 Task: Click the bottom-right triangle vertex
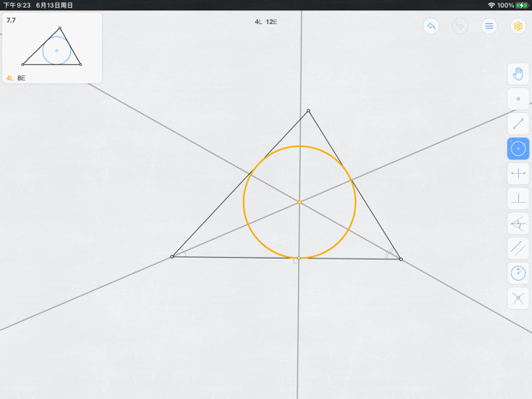tap(401, 259)
